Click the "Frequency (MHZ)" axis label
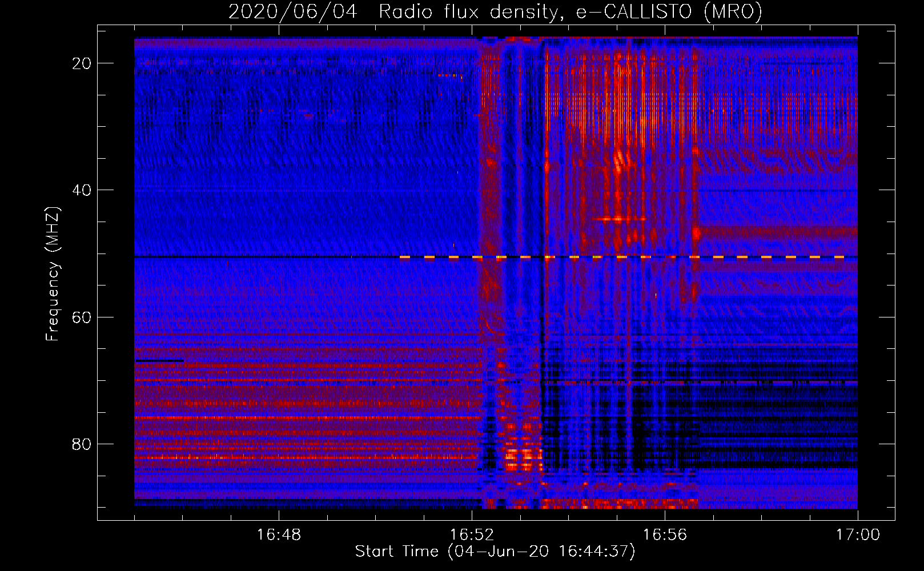 pos(53,274)
